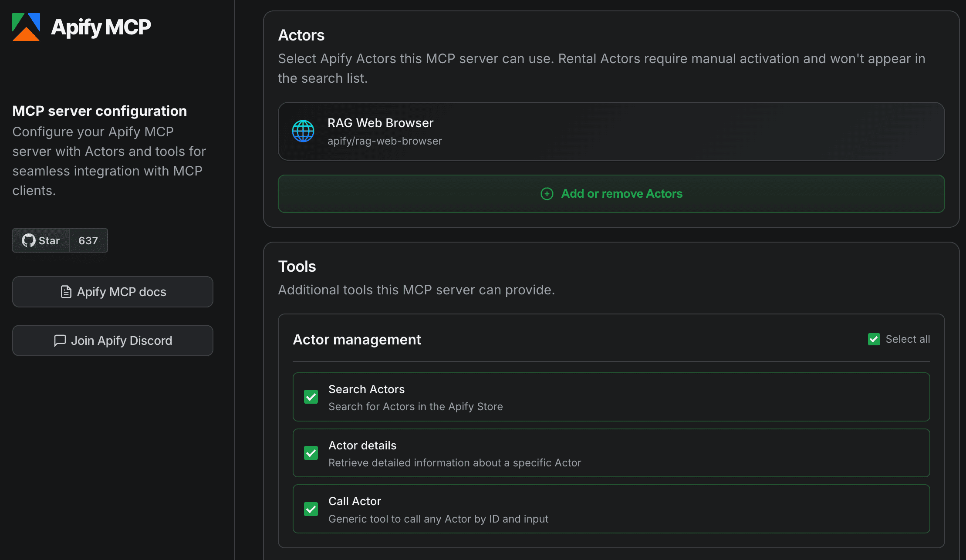Uncheck the Call Actor tool
This screenshot has height=560, width=966.
coord(311,509)
